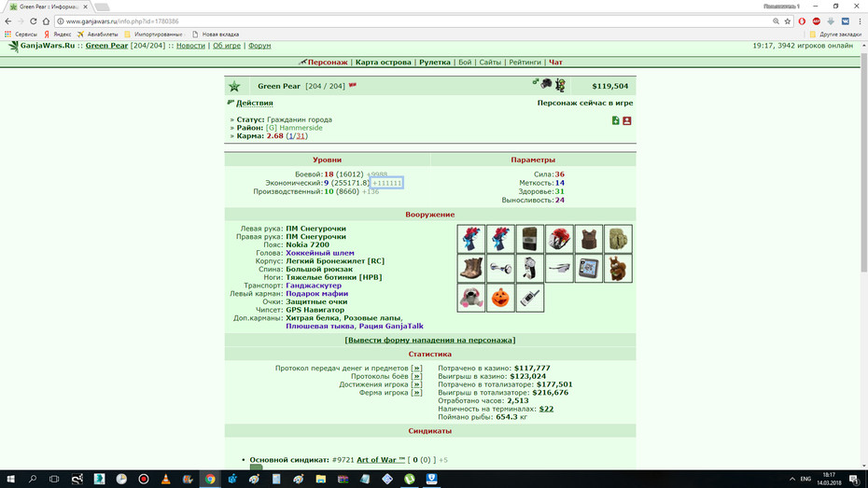Open the uTorrent taskbar icon
Viewport: 868px width, 488px height.
[x=409, y=480]
